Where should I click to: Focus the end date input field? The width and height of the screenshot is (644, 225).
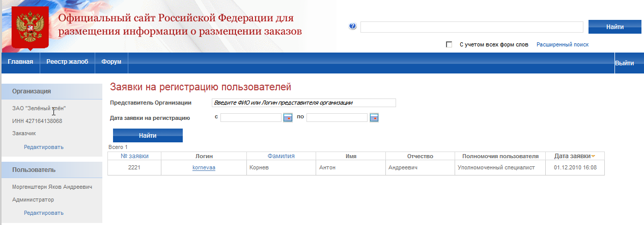tap(337, 118)
